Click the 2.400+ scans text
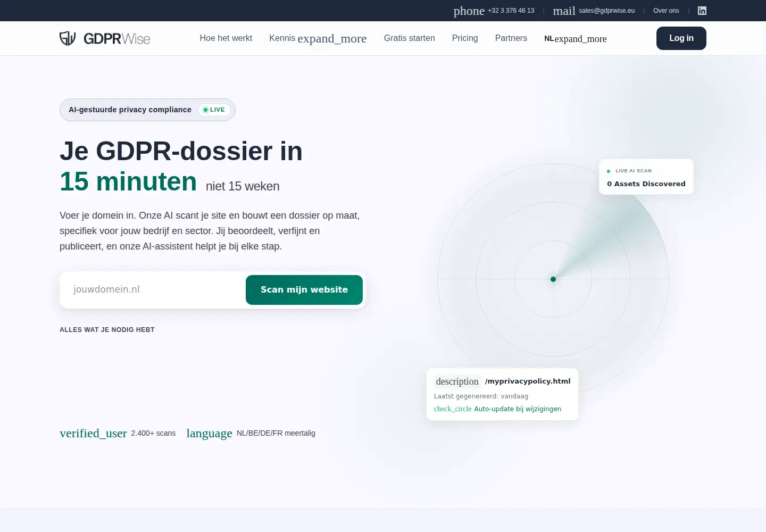The height and width of the screenshot is (532, 766). tap(153, 434)
